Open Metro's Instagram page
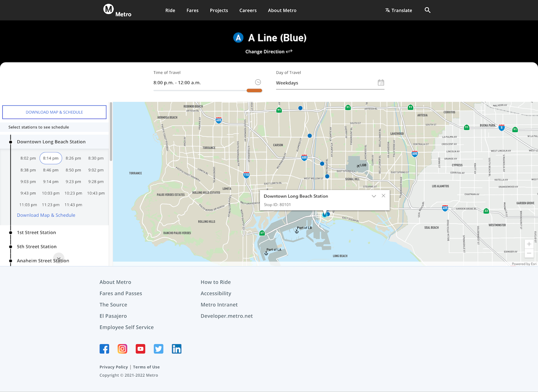This screenshot has width=538, height=392. point(122,349)
